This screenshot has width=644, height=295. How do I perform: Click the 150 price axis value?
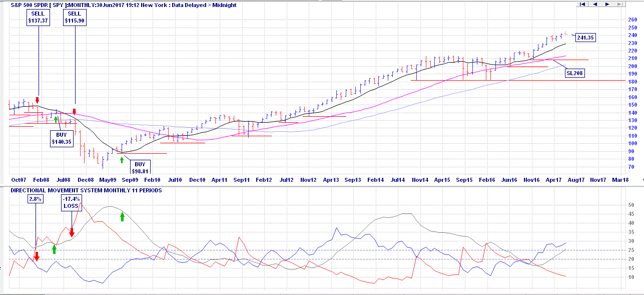click(x=632, y=105)
